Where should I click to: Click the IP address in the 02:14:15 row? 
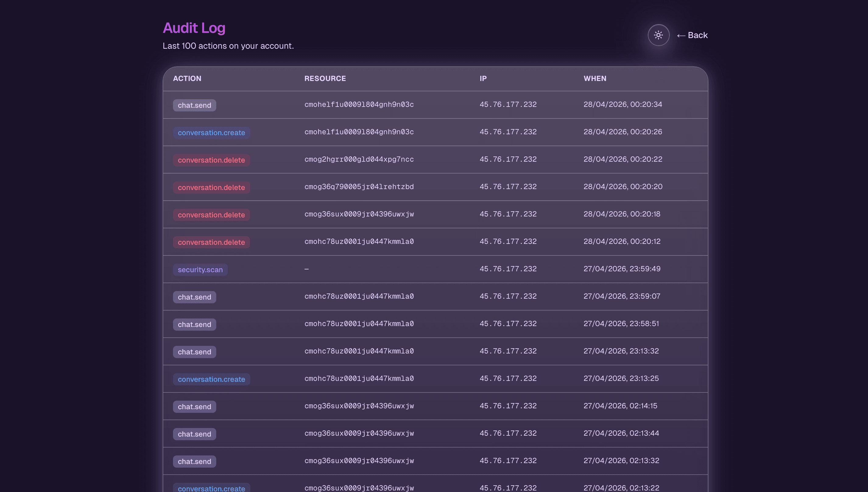pyautogui.click(x=508, y=406)
